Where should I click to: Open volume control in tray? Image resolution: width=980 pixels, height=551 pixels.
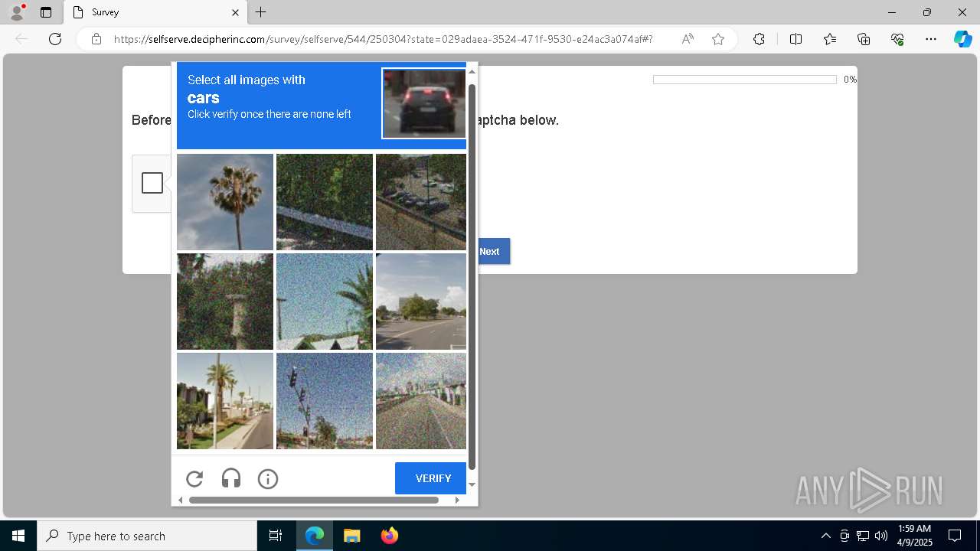coord(880,536)
